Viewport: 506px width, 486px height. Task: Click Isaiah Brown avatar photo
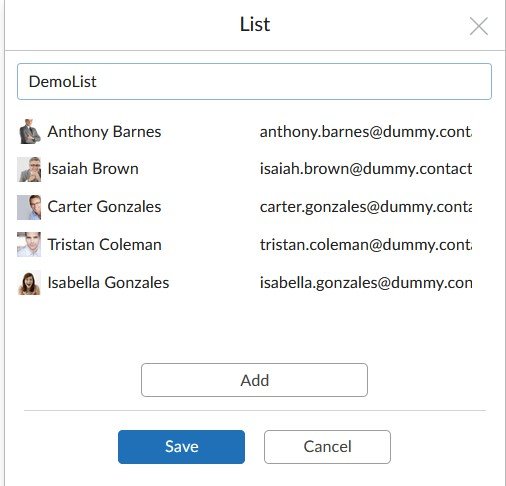pos(29,169)
